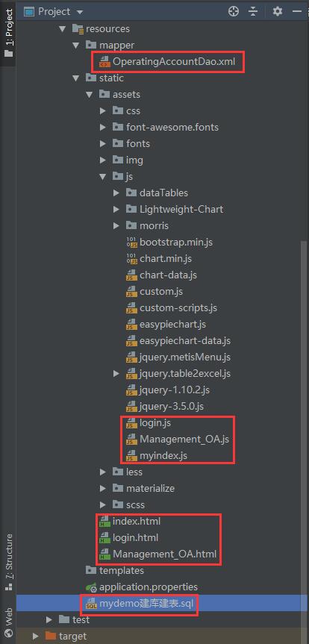The height and width of the screenshot is (644, 309).
Task: Click the orange target folder icon
Action: coord(50,636)
